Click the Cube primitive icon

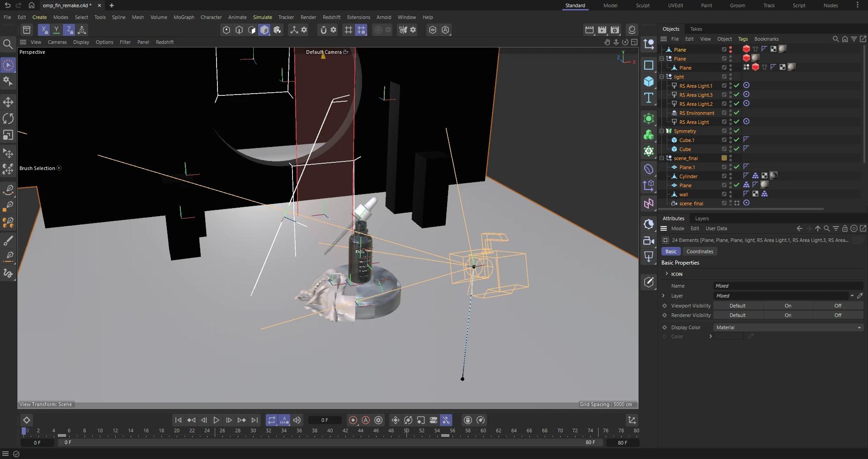point(649,81)
